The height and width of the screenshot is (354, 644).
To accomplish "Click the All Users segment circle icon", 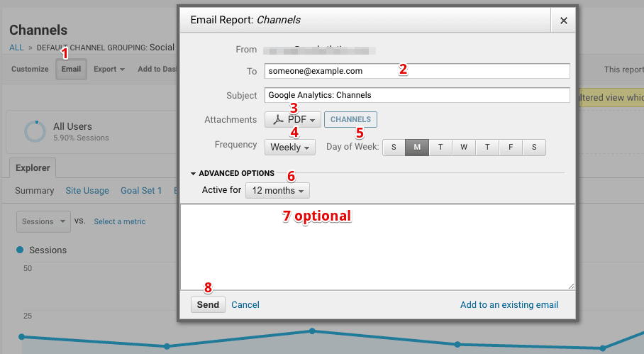I will pyautogui.click(x=35, y=131).
